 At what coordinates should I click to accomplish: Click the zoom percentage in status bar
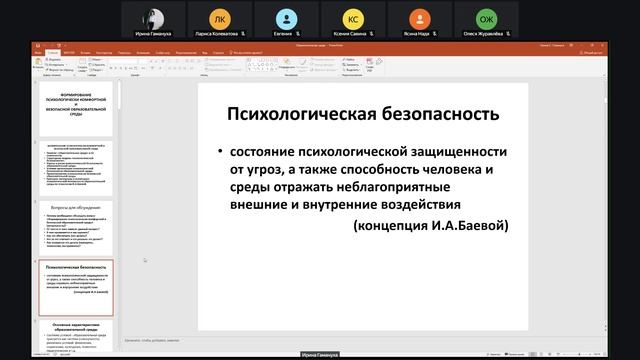click(597, 354)
